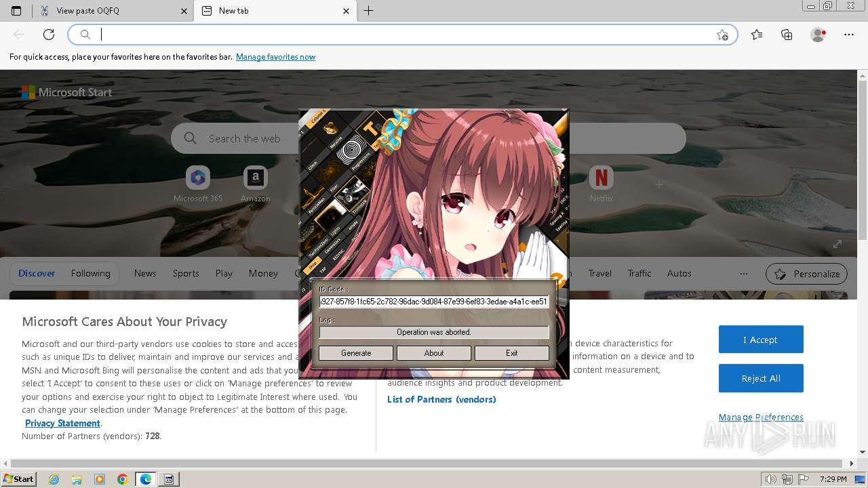The width and height of the screenshot is (868, 488).
Task: Open the News category
Action: tap(145, 273)
